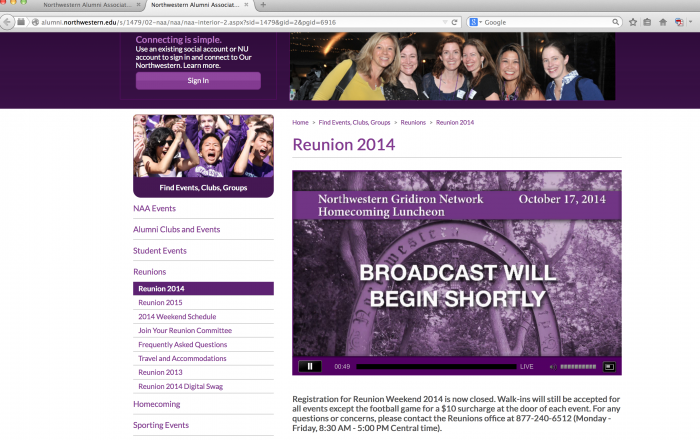The height and width of the screenshot is (440, 700).
Task: Show bookmarks list icon in toolbar
Action: (x=647, y=22)
